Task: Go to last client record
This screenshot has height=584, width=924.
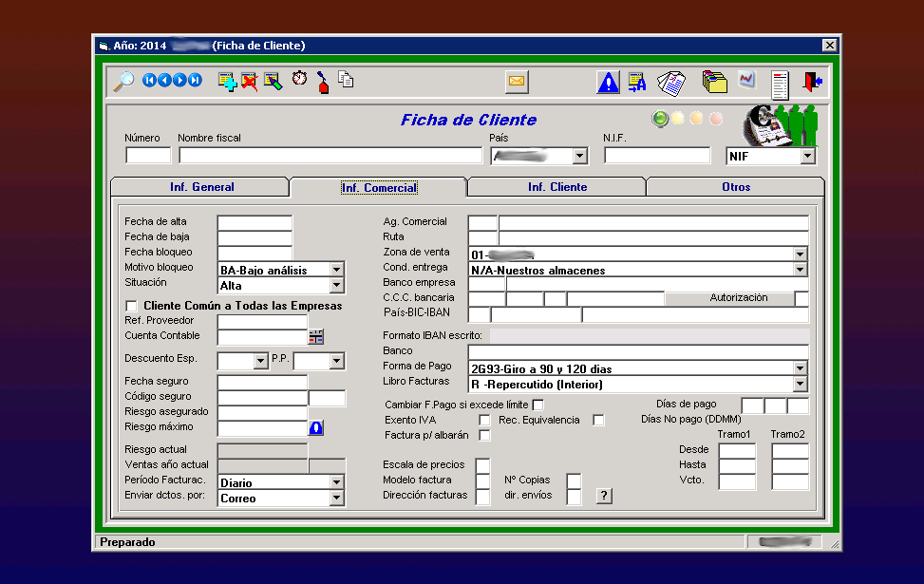Action: click(195, 80)
